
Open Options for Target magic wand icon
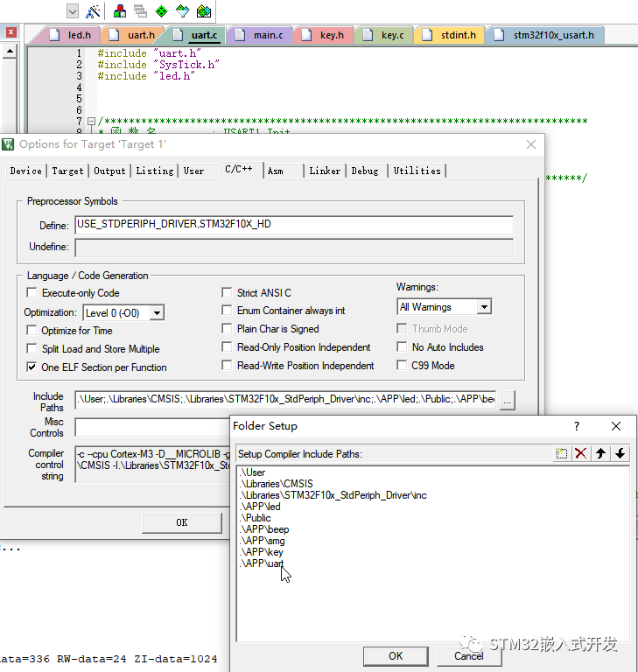coord(93,11)
